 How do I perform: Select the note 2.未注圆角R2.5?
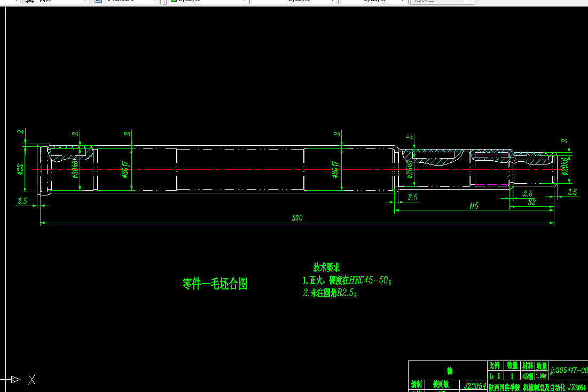[330, 293]
